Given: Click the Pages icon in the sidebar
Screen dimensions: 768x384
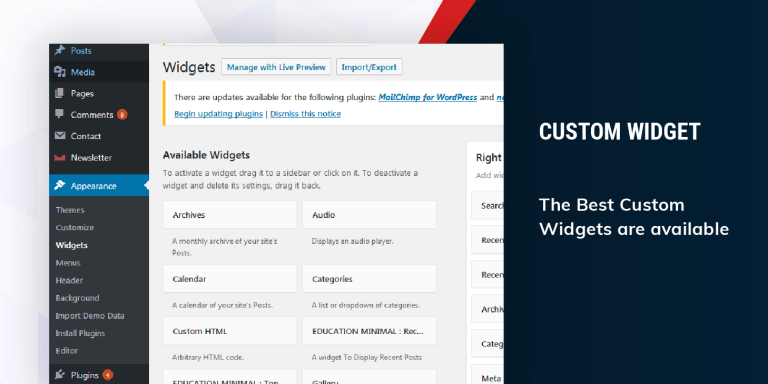Looking at the screenshot, I should pyautogui.click(x=60, y=93).
